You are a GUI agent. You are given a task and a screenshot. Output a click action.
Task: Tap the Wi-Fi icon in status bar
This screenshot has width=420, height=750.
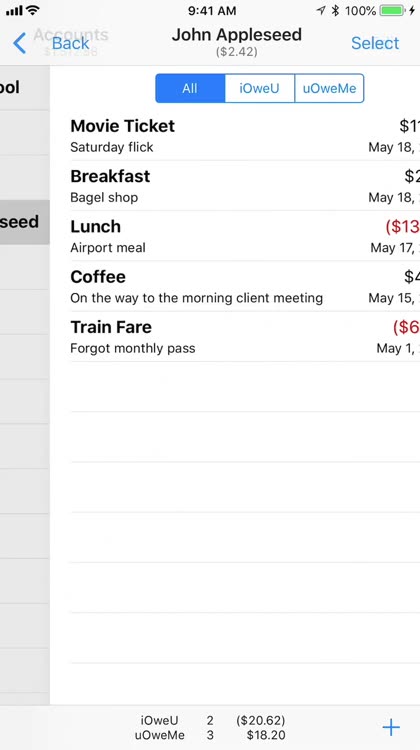(x=33, y=10)
